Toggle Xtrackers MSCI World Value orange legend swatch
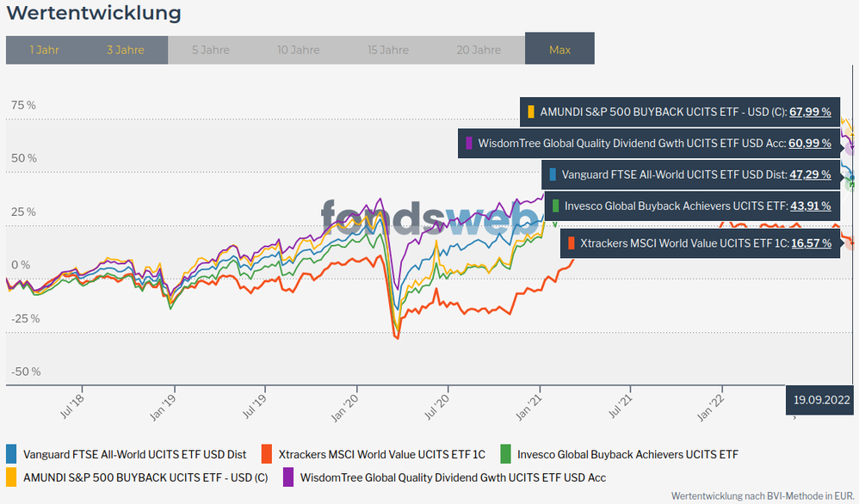This screenshot has height=504, width=859. tap(266, 454)
